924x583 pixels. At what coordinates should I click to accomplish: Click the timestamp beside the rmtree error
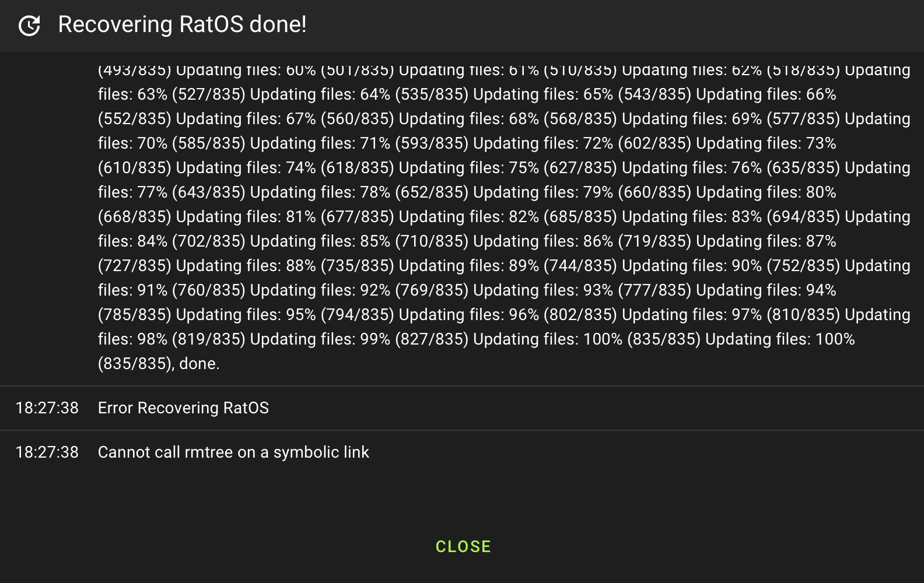(47, 452)
